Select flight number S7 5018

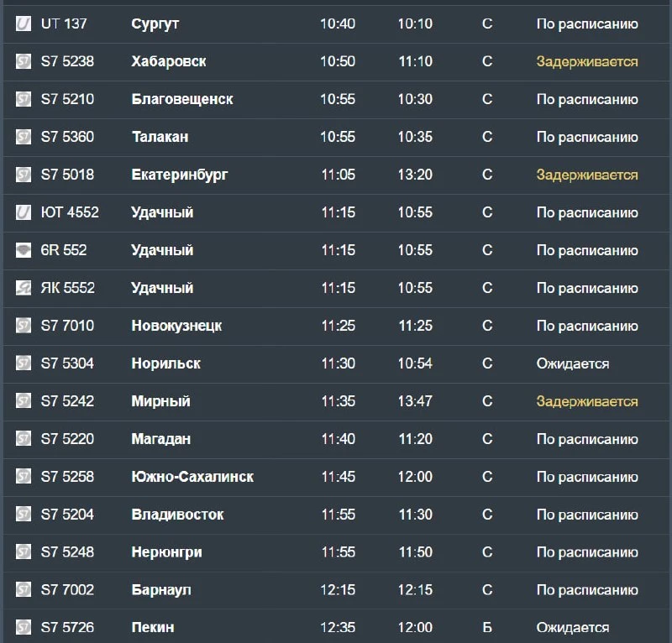point(67,175)
